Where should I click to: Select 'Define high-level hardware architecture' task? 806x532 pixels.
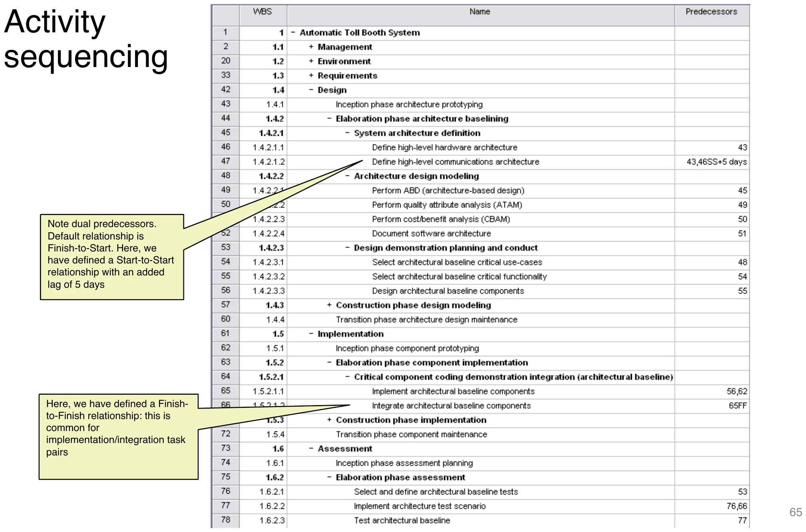[445, 148]
